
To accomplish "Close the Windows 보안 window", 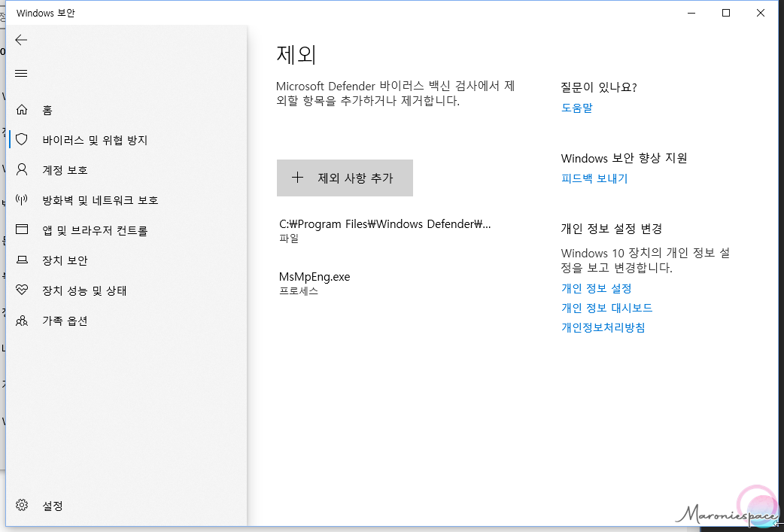I will (761, 13).
